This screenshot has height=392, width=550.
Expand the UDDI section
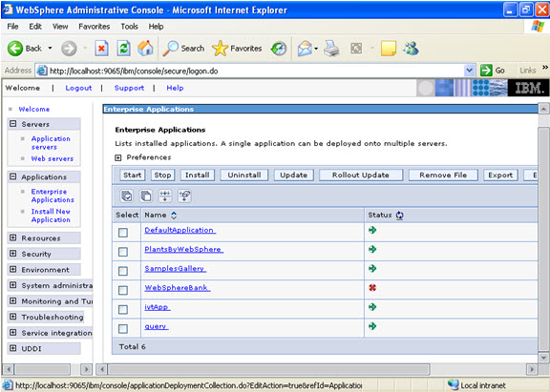(x=13, y=348)
